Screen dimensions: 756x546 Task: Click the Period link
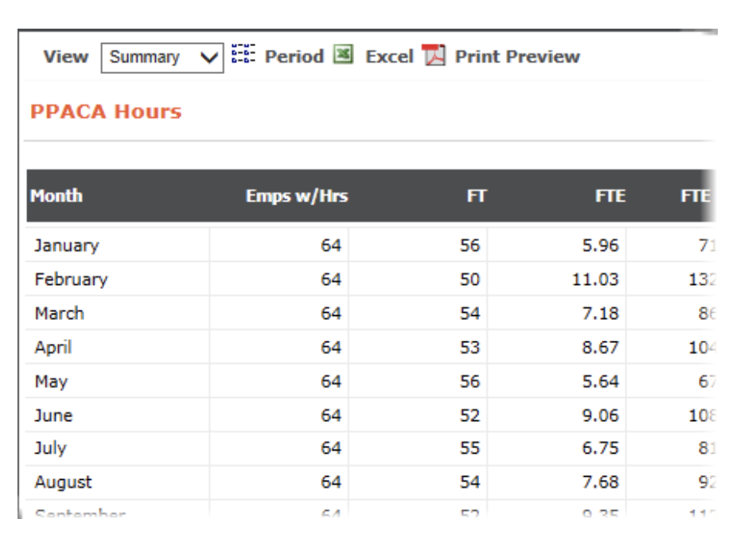(x=294, y=57)
